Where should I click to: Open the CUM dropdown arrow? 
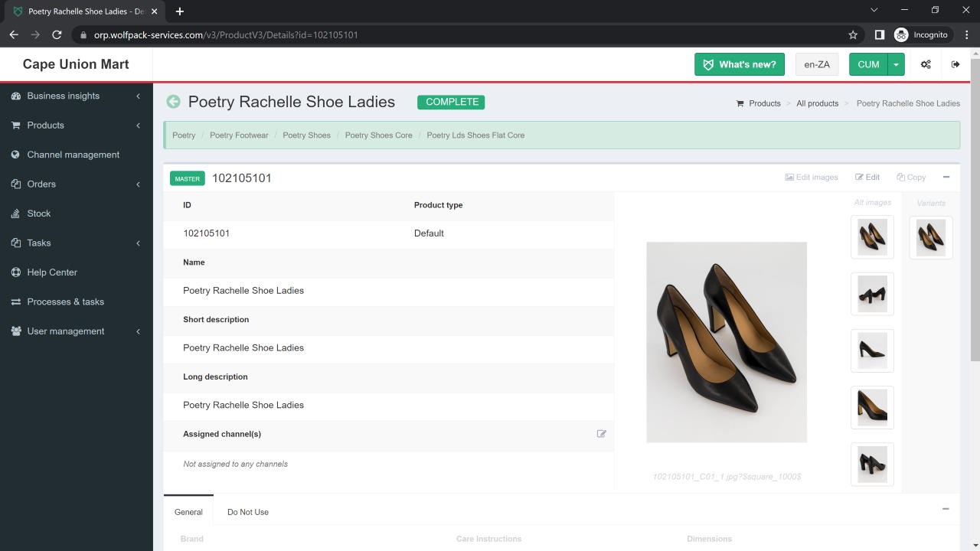(x=896, y=64)
